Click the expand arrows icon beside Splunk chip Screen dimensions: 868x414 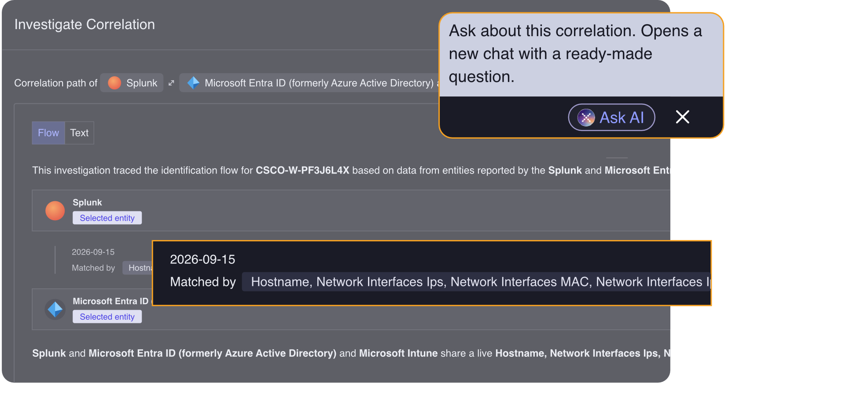[x=171, y=83]
